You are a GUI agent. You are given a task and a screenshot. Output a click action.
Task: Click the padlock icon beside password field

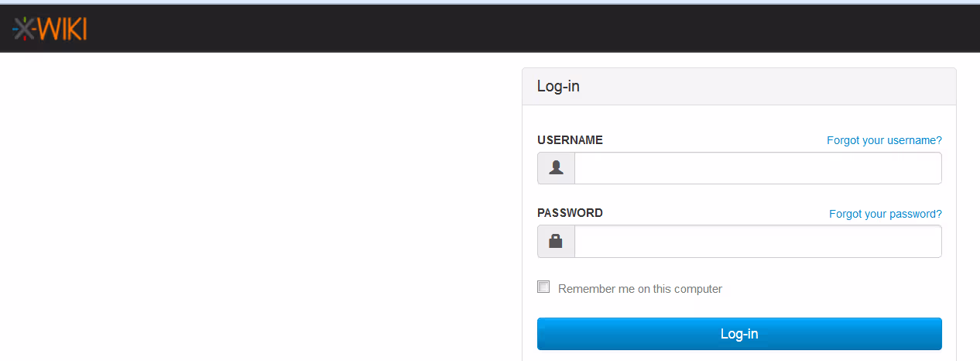pos(556,241)
